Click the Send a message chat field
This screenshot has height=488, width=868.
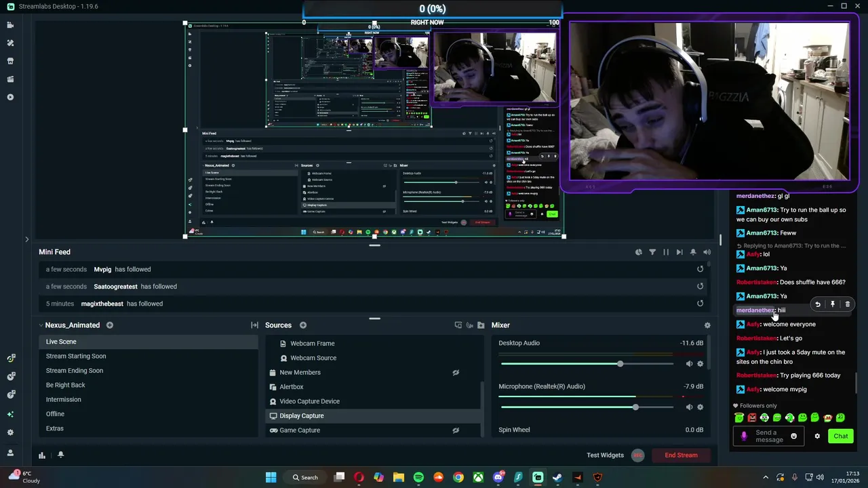[x=769, y=436]
